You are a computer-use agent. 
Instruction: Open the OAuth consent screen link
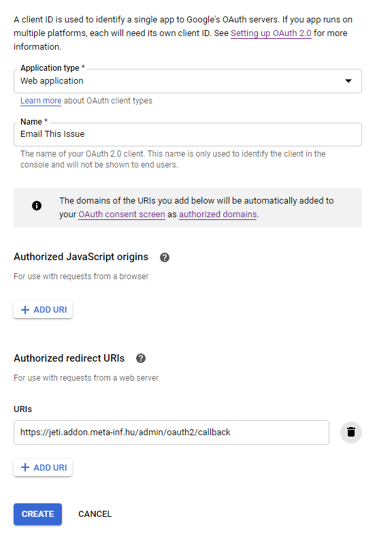tap(122, 215)
